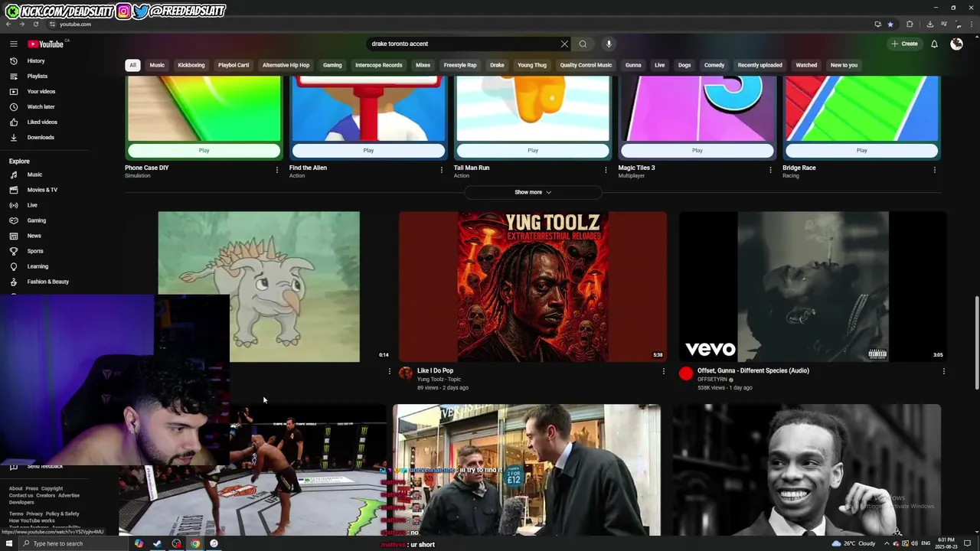The width and height of the screenshot is (980, 551).
Task: Bookmark this page with the star
Action: [x=890, y=24]
